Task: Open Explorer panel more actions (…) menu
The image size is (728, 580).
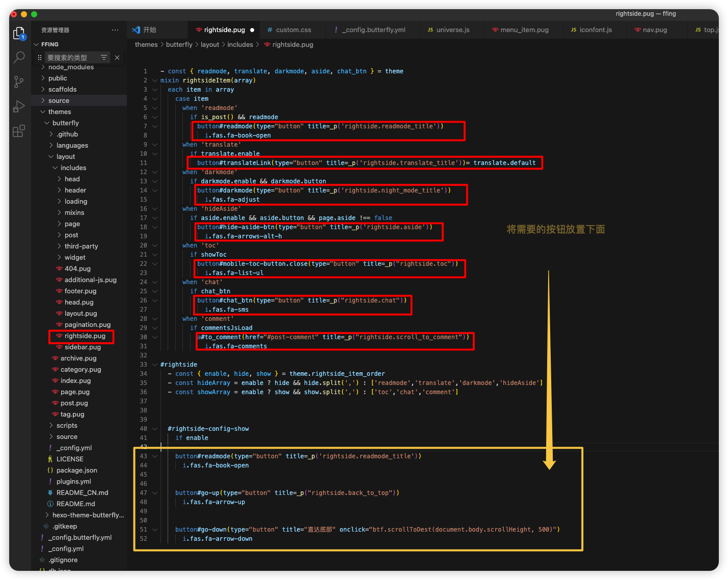Action: coord(115,30)
